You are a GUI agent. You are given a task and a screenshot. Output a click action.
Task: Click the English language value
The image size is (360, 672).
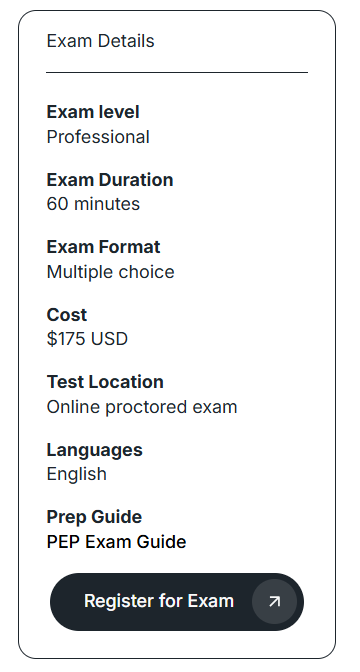(76, 474)
